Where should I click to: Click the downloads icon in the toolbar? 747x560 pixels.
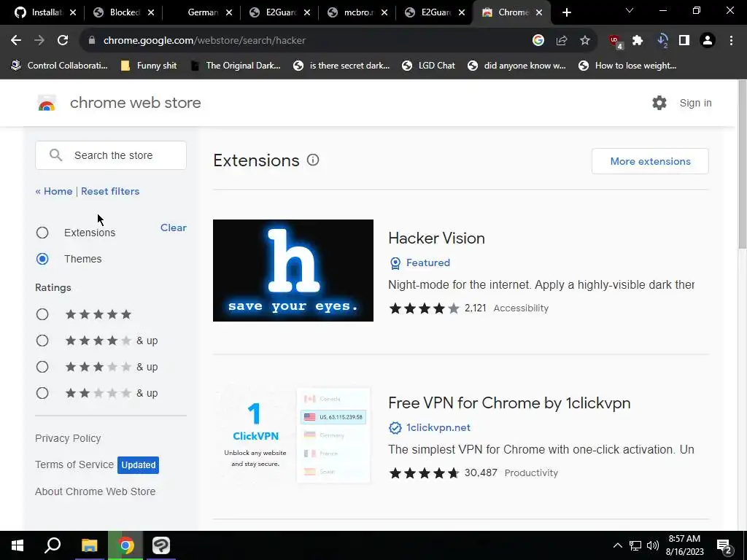(x=662, y=41)
